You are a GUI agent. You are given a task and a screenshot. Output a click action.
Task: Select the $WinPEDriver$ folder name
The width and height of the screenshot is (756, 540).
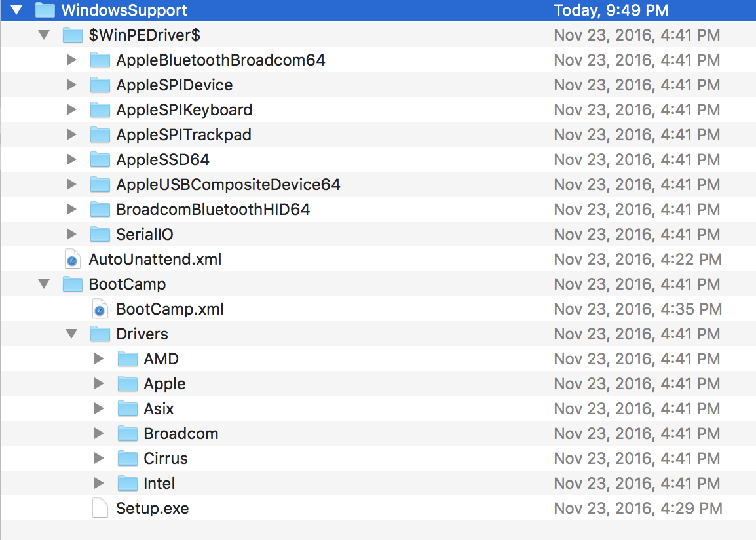(x=145, y=35)
